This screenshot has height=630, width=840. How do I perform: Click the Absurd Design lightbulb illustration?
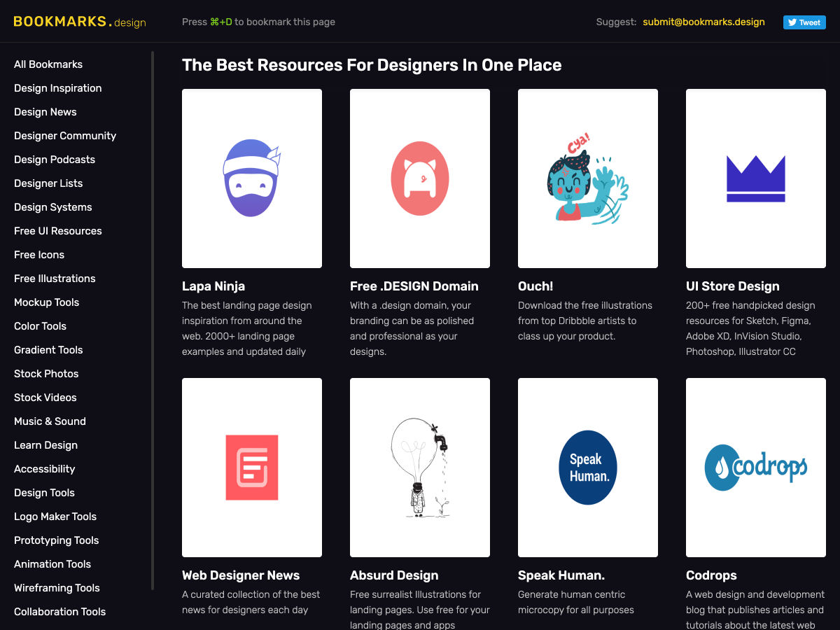(419, 467)
